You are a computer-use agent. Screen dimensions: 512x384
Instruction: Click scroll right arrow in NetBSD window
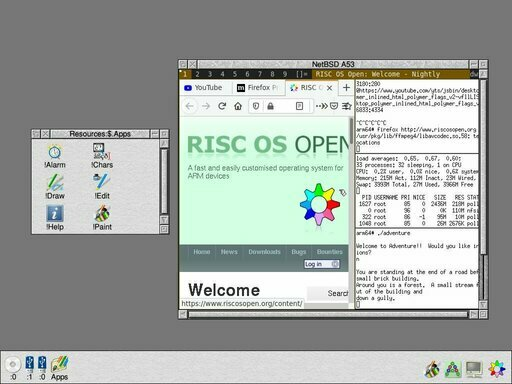point(473,314)
